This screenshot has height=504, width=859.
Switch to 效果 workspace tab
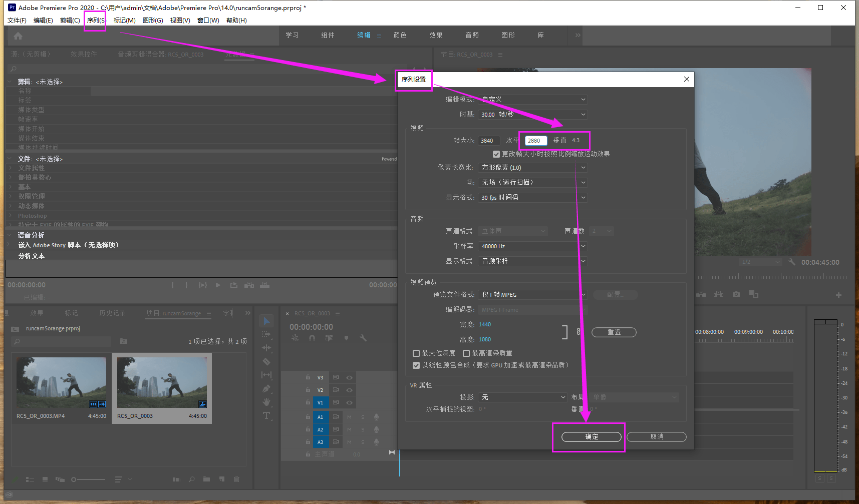[x=436, y=36]
